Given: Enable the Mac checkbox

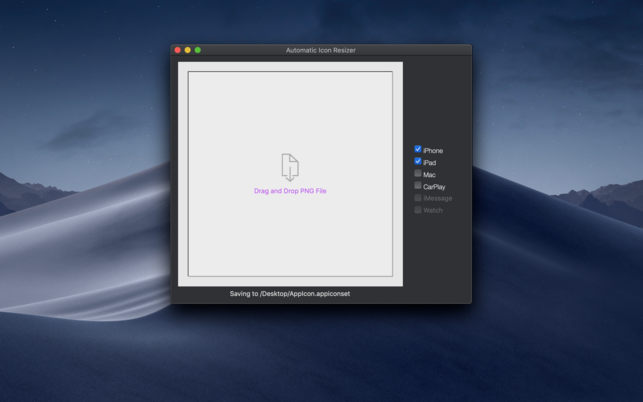Looking at the screenshot, I should coord(418,173).
